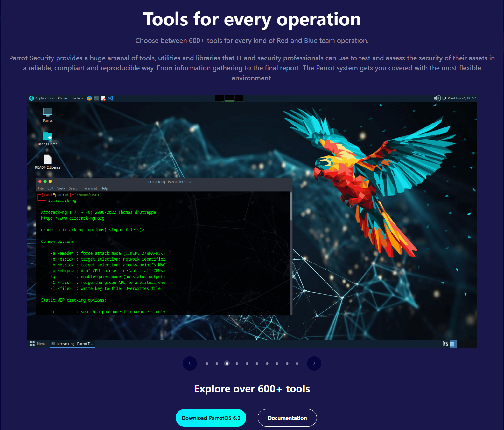This screenshot has height=430, width=504.
Task: Click the system monitor graph applet
Action: (229, 98)
